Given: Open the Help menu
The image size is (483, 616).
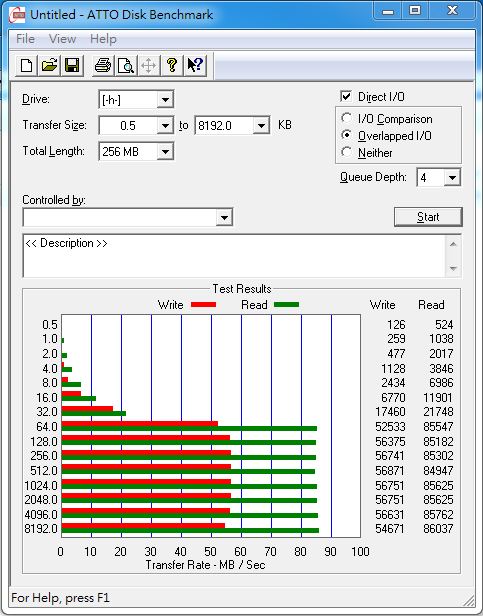Looking at the screenshot, I should point(103,39).
